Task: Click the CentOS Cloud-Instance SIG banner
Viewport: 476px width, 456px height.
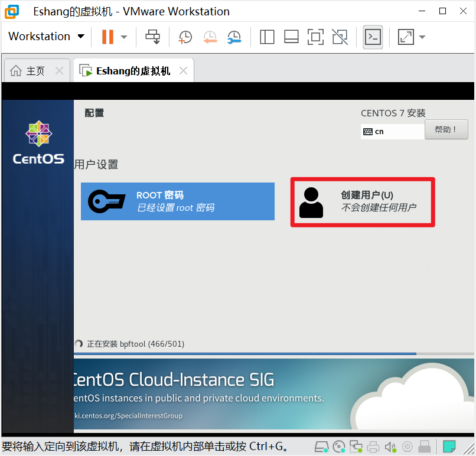Action: [x=274, y=394]
